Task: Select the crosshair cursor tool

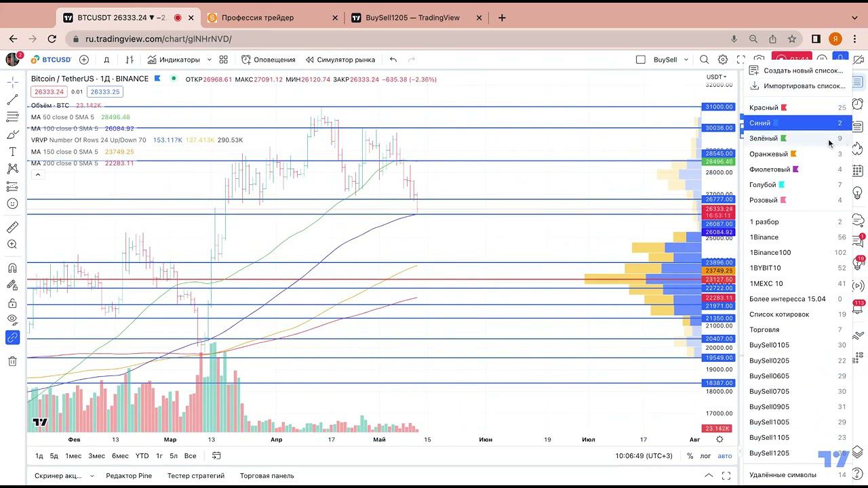Action: coord(12,82)
